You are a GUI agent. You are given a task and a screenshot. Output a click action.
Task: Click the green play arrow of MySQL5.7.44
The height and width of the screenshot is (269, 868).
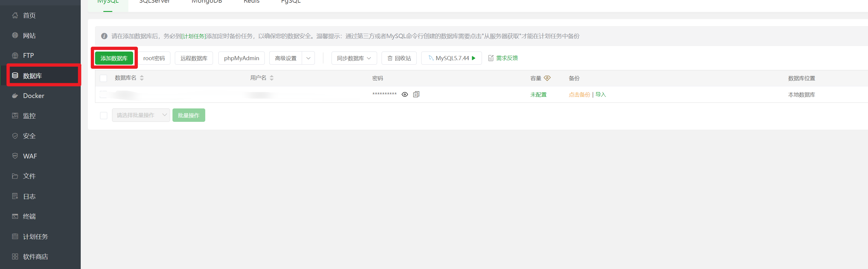click(474, 58)
